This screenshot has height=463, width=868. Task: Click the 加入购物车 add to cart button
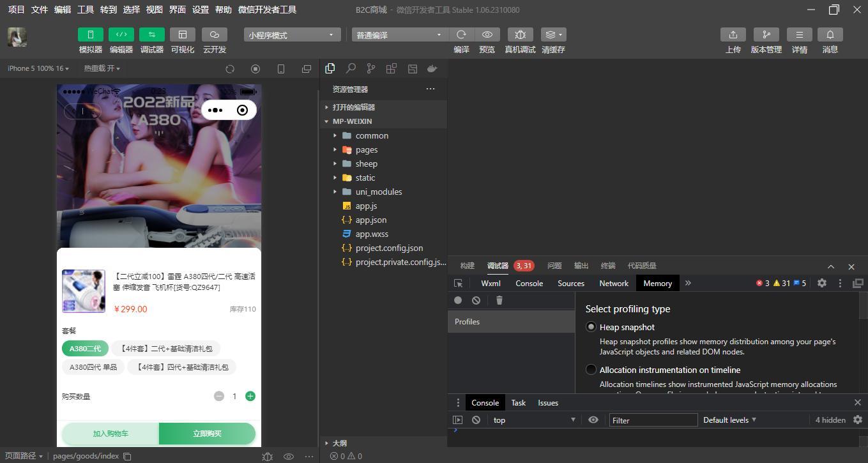pyautogui.click(x=110, y=434)
